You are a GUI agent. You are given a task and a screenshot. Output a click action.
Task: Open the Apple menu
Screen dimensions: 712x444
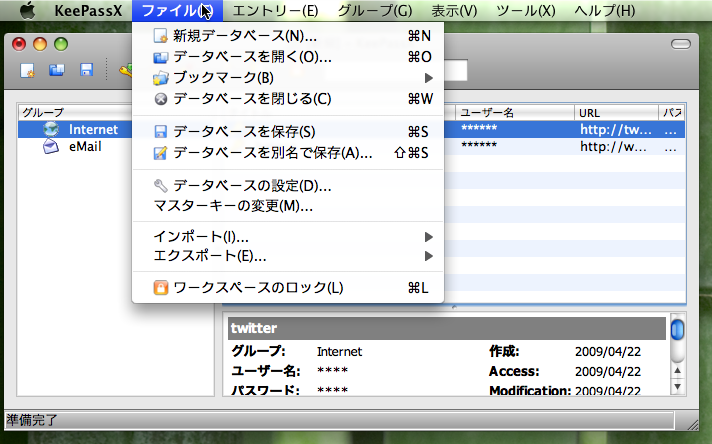click(x=28, y=10)
